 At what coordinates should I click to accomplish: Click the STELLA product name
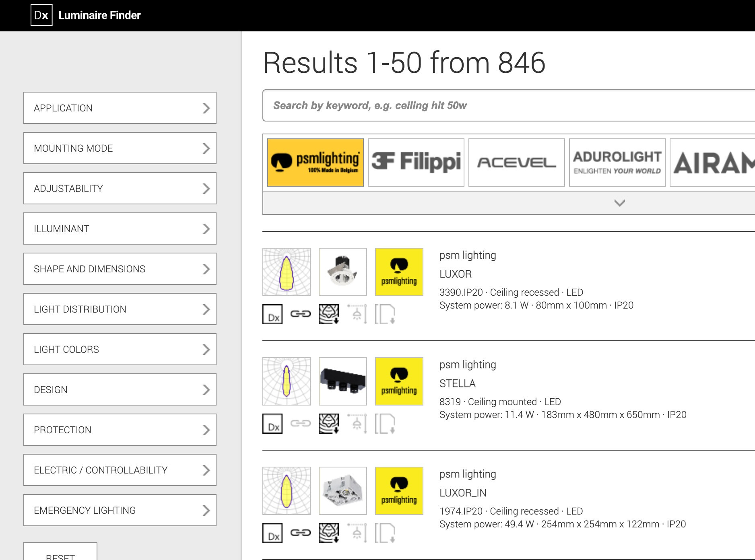[x=458, y=383]
